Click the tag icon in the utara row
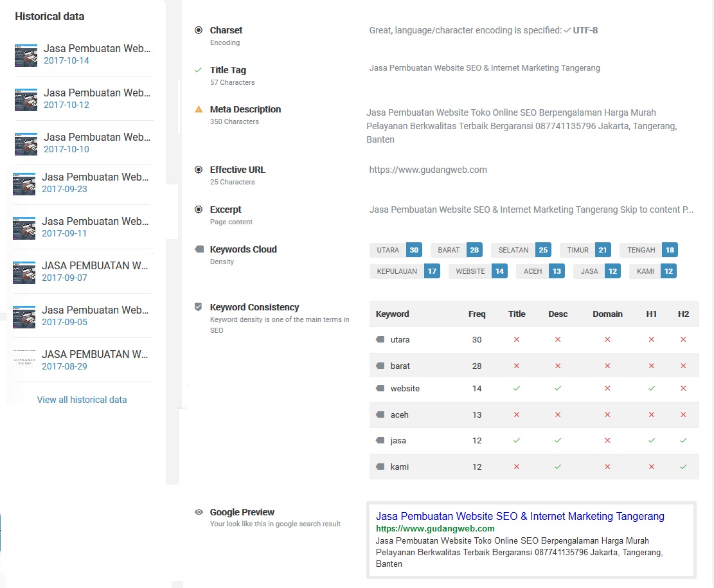Screen dimensions: 714x588 tap(380, 339)
